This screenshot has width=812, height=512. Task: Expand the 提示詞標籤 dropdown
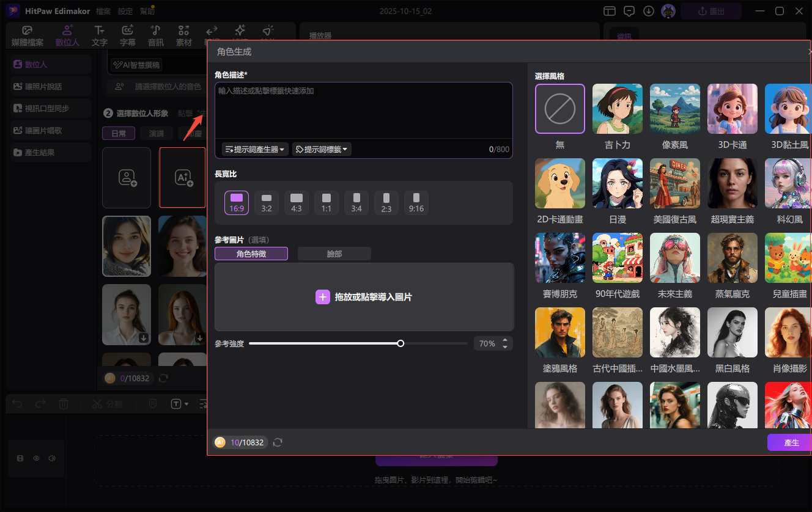tap(322, 149)
